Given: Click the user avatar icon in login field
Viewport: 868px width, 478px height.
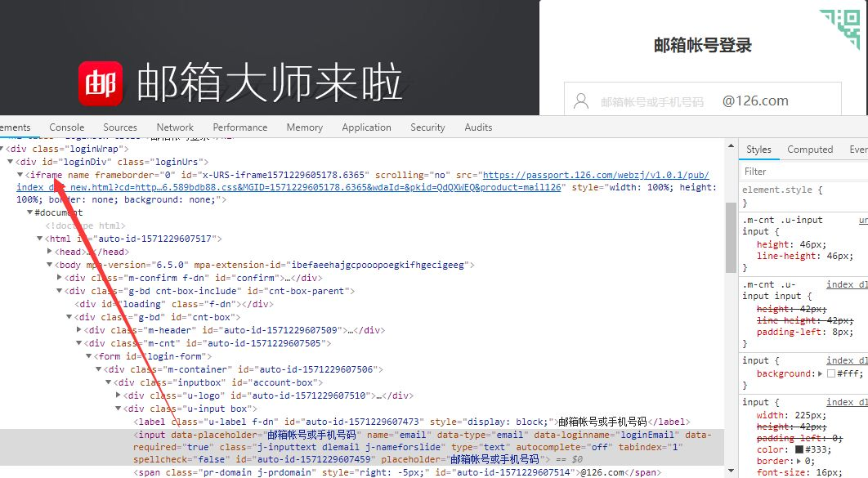Looking at the screenshot, I should (580, 101).
